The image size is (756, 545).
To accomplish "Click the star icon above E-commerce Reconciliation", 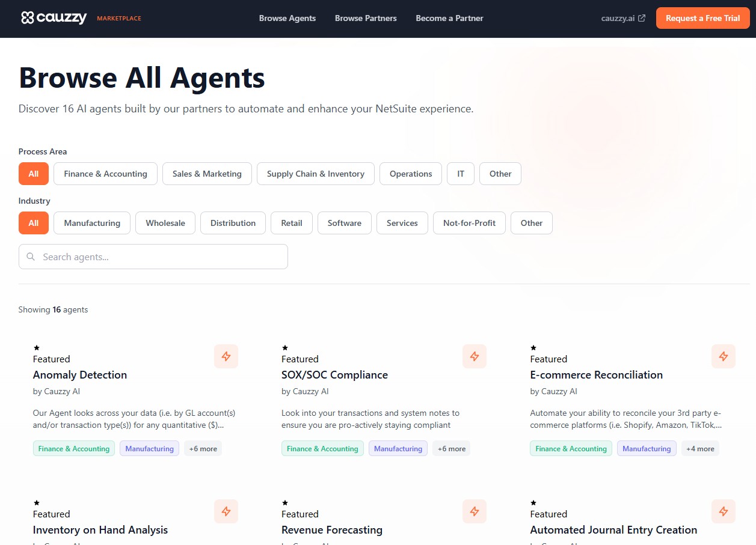I will [x=533, y=348].
